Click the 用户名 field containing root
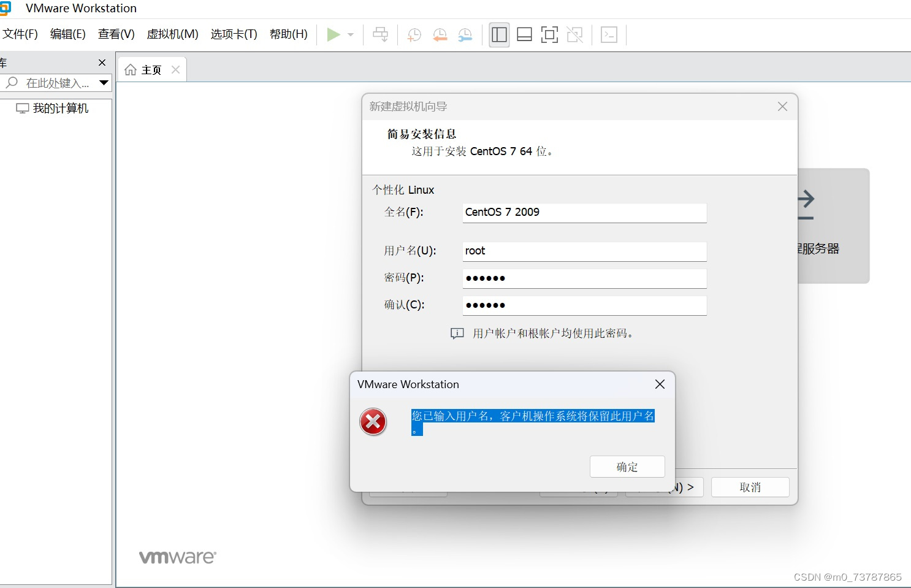 tap(584, 251)
